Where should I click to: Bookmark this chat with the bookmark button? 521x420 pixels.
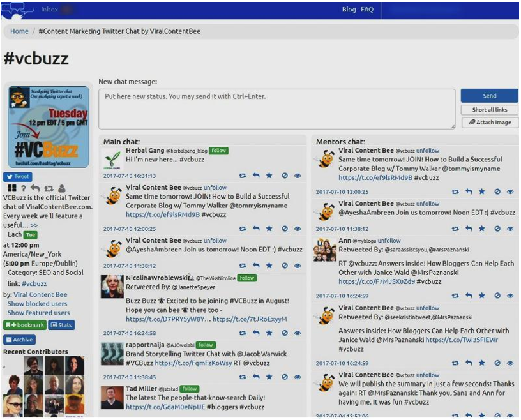(x=25, y=325)
